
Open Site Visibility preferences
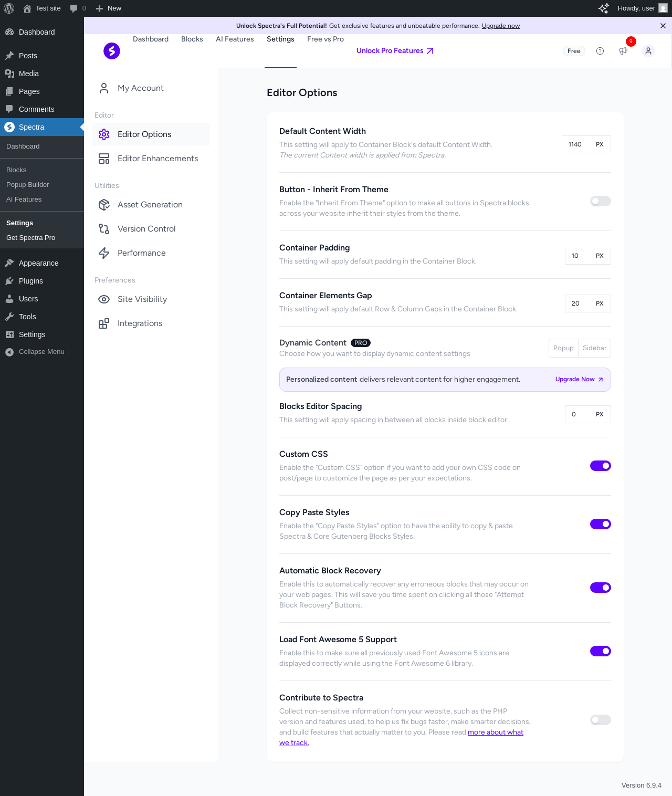(142, 299)
